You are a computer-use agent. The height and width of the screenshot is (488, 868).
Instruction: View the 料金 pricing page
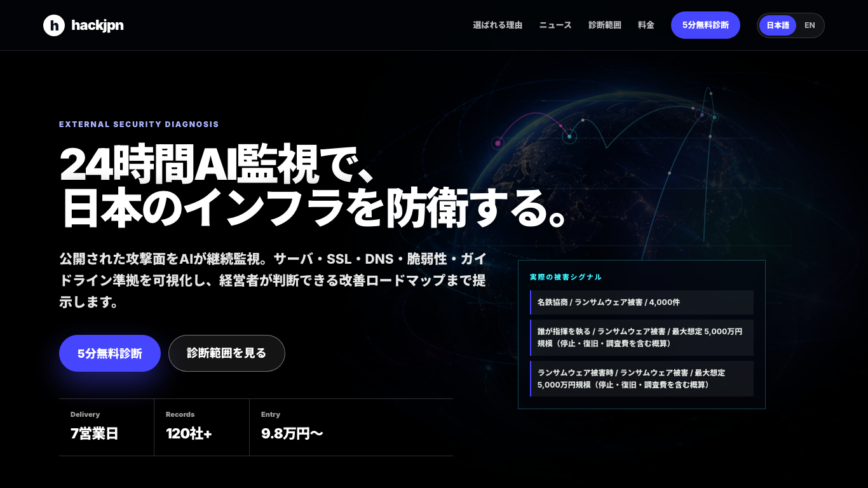646,25
